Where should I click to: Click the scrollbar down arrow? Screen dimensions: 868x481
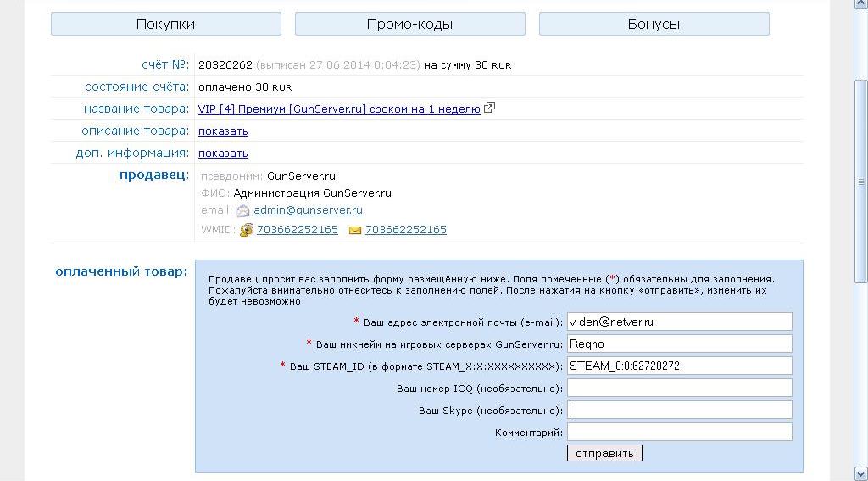click(860, 473)
